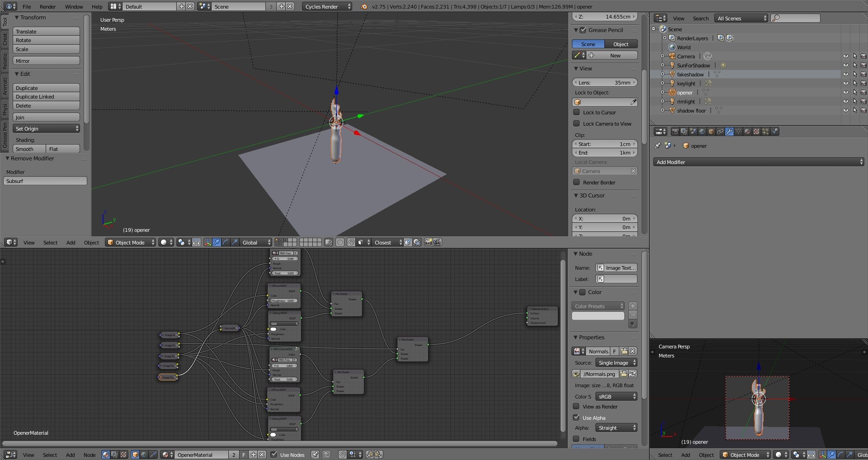Click the Lens 35mm value slider
Image resolution: width=868 pixels, height=460 pixels.
point(605,83)
